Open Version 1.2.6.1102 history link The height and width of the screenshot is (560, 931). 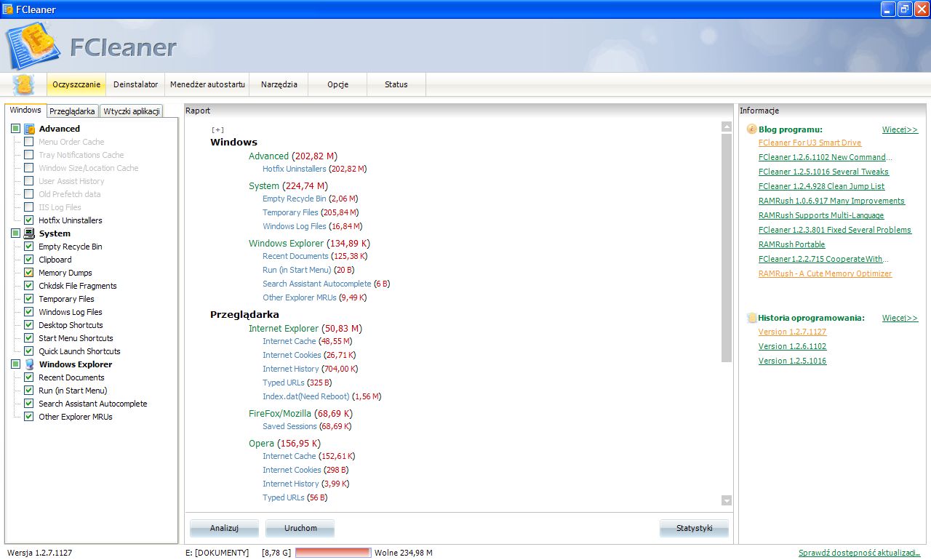tap(792, 346)
